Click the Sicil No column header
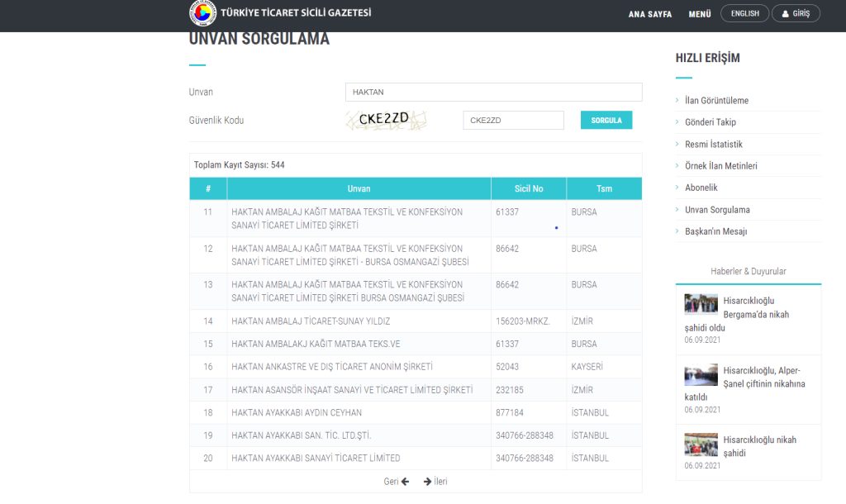Viewport: 846px width, 504px height. pyautogui.click(x=529, y=189)
